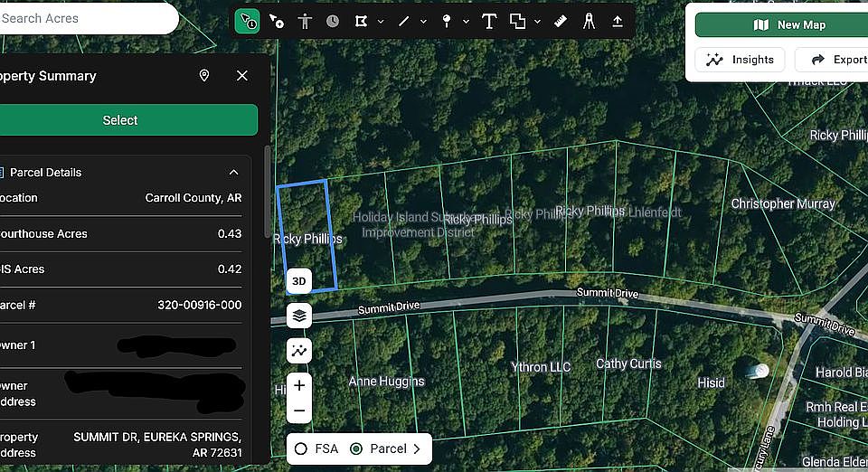Collapse the Parcel Details section
This screenshot has height=472, width=868.
coord(233,173)
